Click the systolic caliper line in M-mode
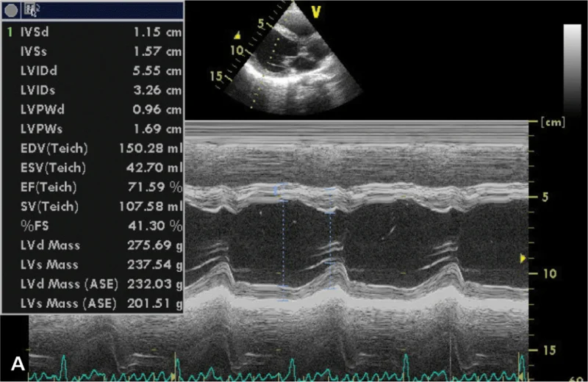 click(330, 239)
